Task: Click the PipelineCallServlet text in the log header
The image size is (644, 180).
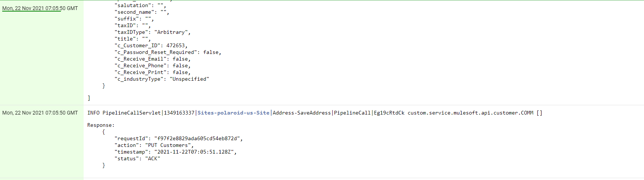Action: point(132,113)
